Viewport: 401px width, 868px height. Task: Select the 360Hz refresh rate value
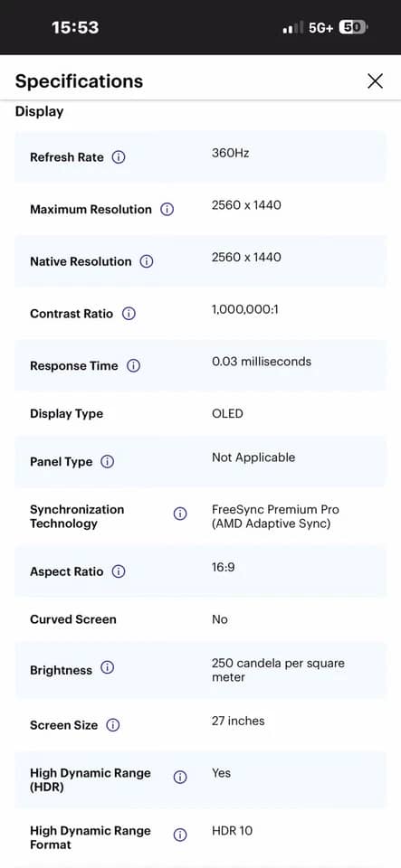pos(231,153)
